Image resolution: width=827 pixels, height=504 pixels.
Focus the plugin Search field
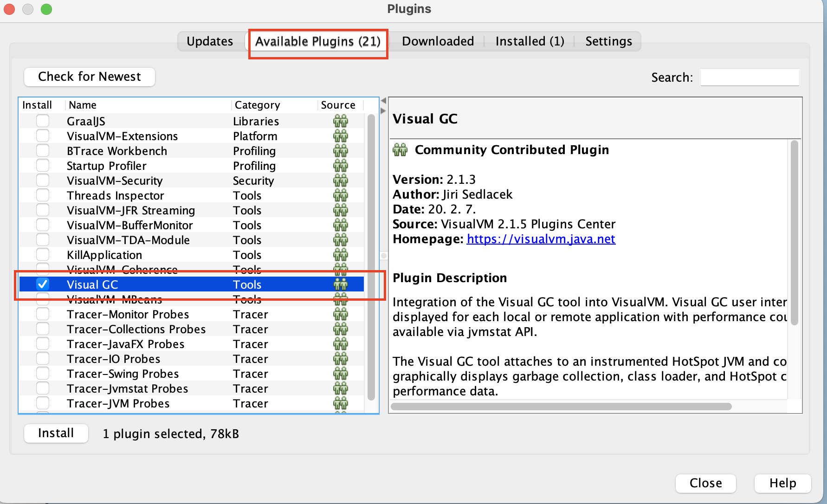click(749, 77)
